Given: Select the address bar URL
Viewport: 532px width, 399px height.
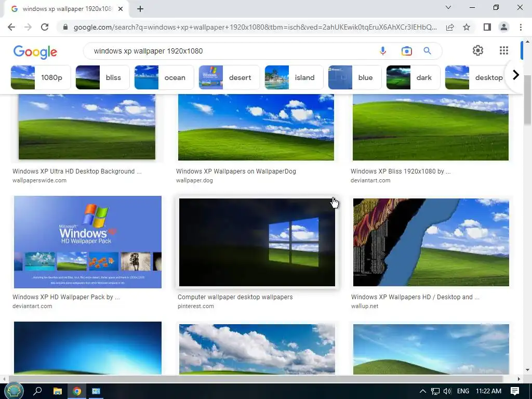Looking at the screenshot, I should click(255, 27).
